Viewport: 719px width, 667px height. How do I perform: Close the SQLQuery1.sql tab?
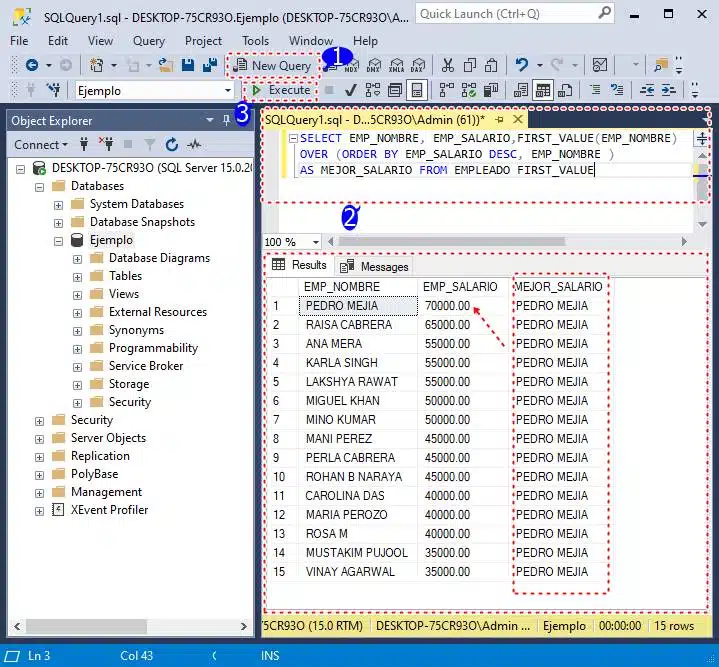pyautogui.click(x=518, y=120)
